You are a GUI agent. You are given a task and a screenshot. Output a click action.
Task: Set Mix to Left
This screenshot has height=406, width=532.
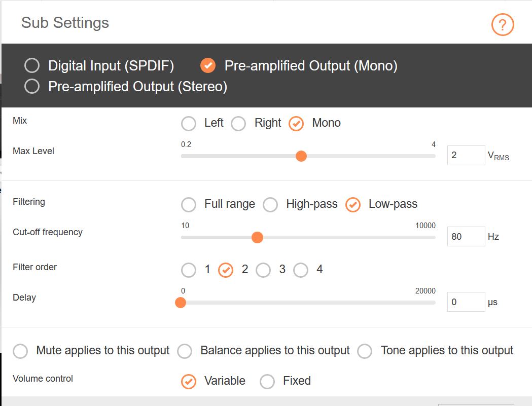[189, 124]
